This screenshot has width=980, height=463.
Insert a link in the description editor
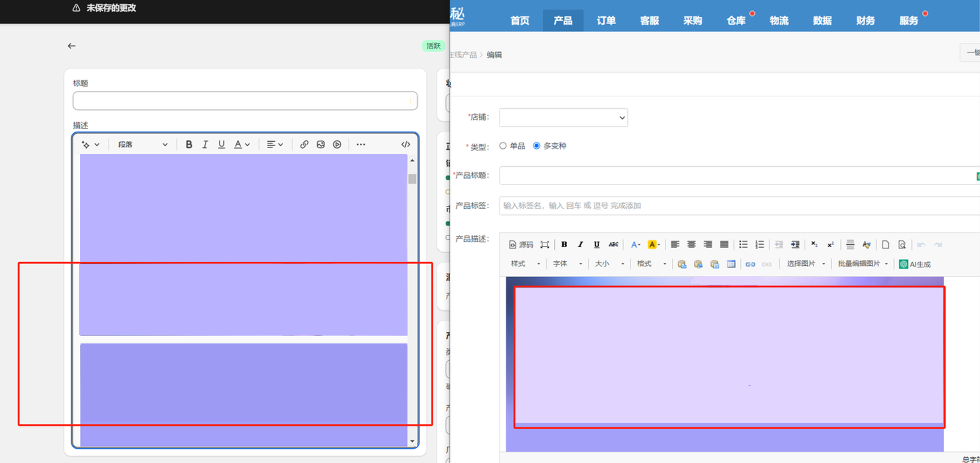(304, 144)
